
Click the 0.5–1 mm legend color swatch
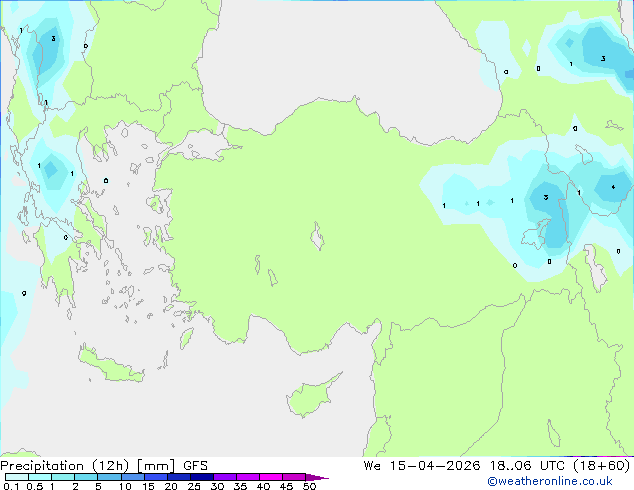[40, 477]
